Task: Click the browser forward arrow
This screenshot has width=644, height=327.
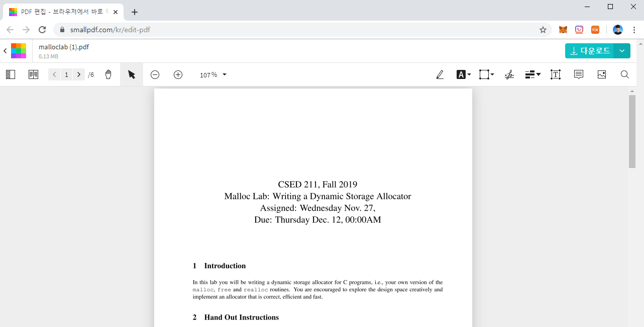Action: pyautogui.click(x=26, y=30)
